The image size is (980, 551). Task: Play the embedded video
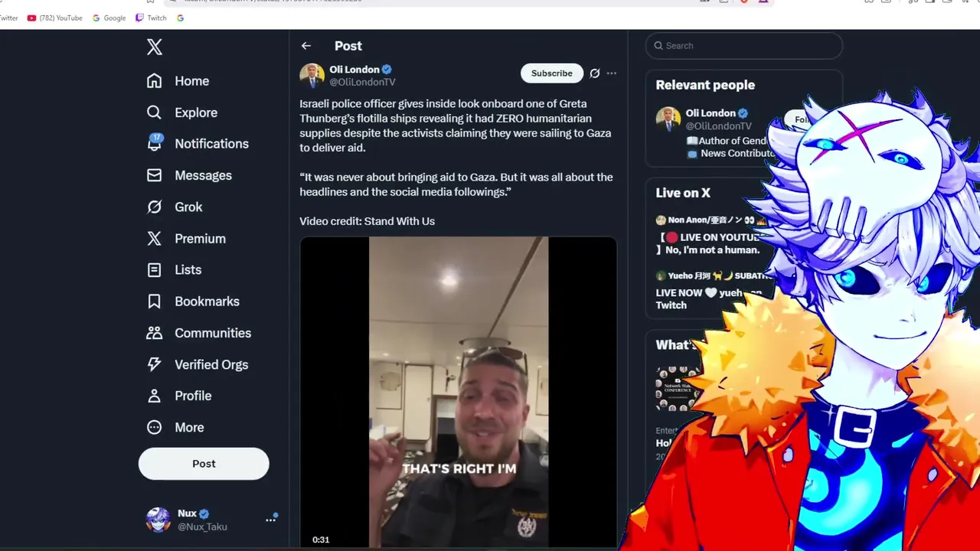[x=458, y=393]
